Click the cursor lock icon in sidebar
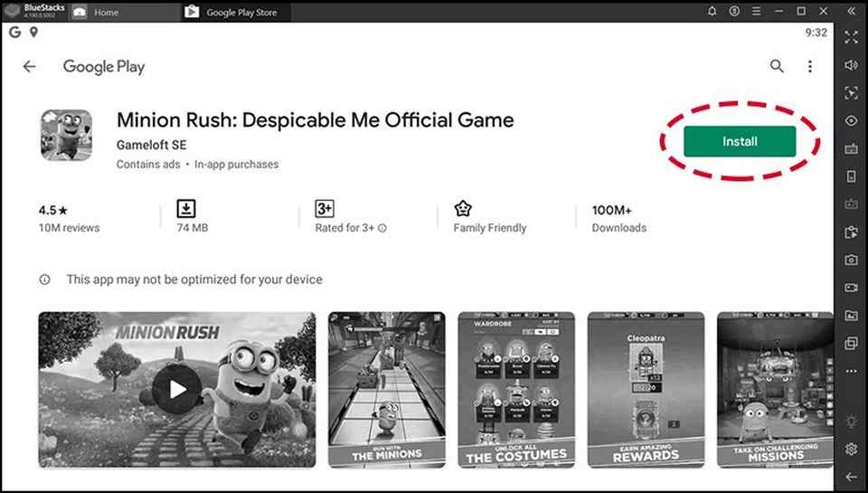 pos(852,92)
